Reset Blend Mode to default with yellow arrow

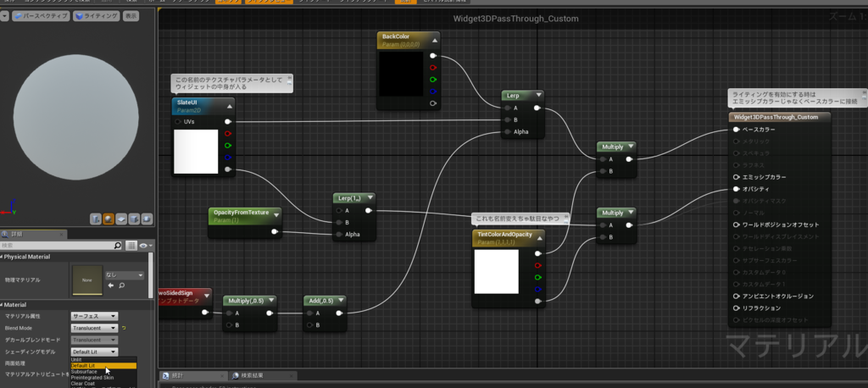pyautogui.click(x=124, y=328)
